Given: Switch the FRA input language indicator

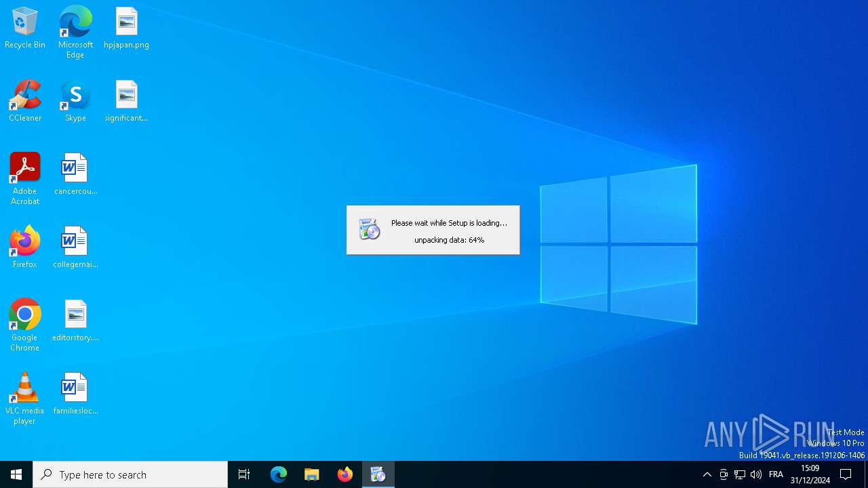Looking at the screenshot, I should tap(776, 474).
